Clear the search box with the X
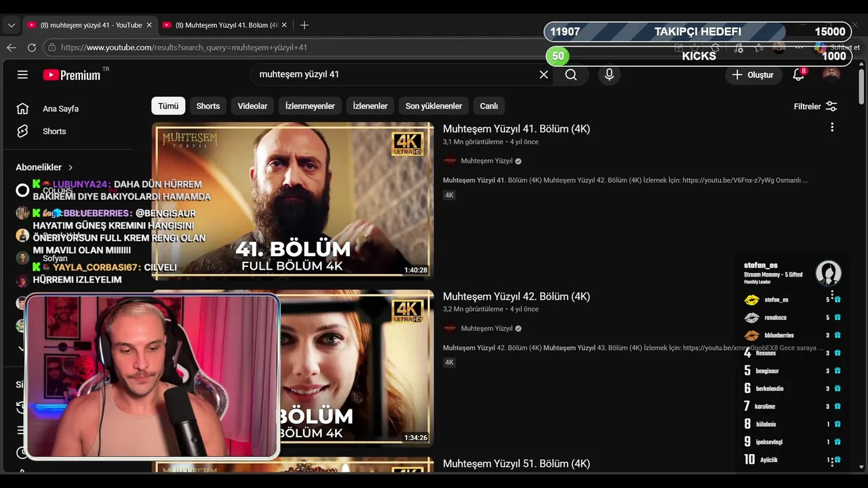 (544, 75)
